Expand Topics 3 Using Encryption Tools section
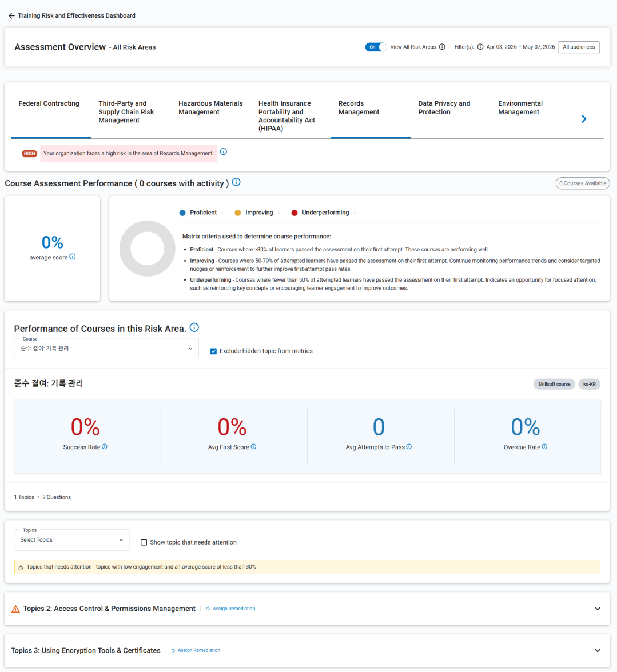This screenshot has height=672, width=617. coord(598,650)
